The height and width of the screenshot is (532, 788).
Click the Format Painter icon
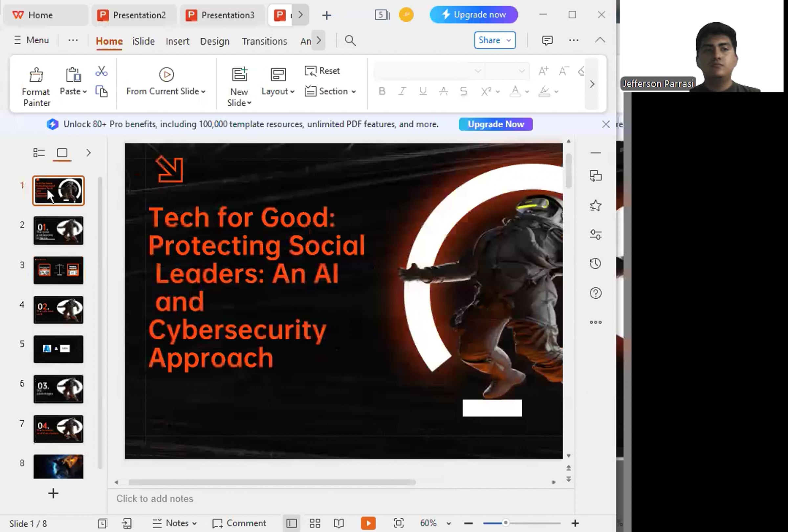[x=36, y=75]
